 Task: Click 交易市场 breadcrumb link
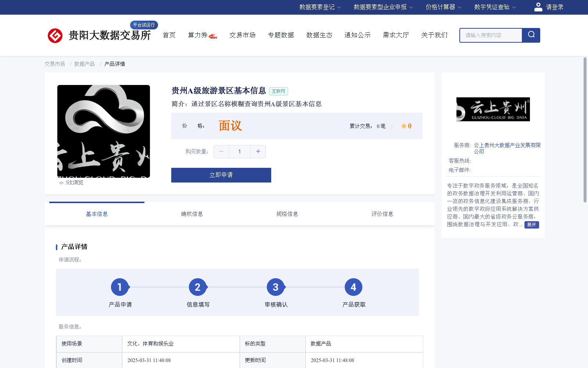[x=55, y=64]
